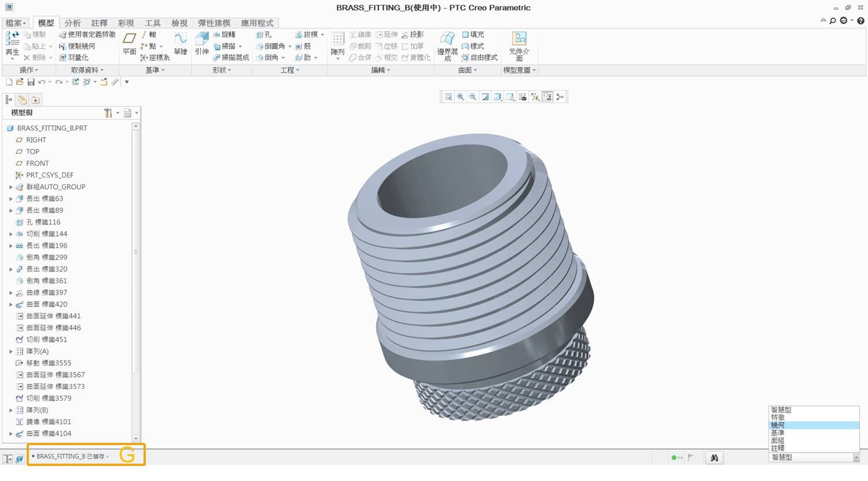Image resolution: width=868 pixels, height=481 pixels.
Task: Click the save icon in quick access toolbar
Action: pos(31,82)
